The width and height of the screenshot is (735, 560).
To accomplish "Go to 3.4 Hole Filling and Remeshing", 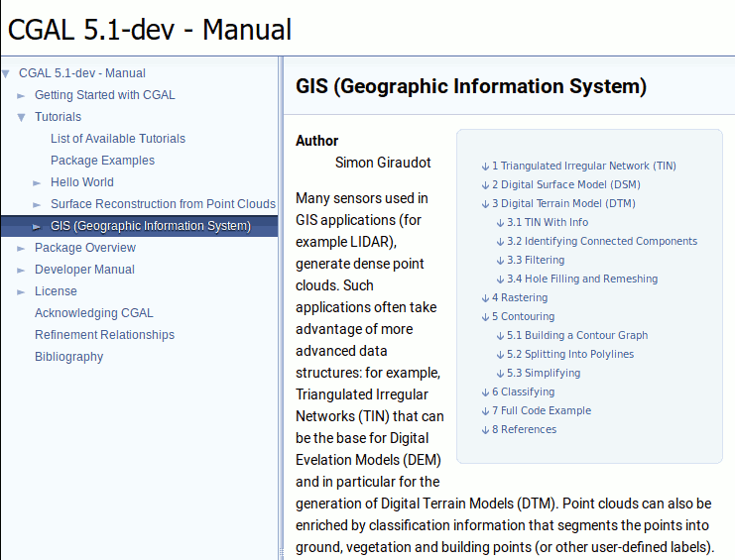I will [x=582, y=279].
